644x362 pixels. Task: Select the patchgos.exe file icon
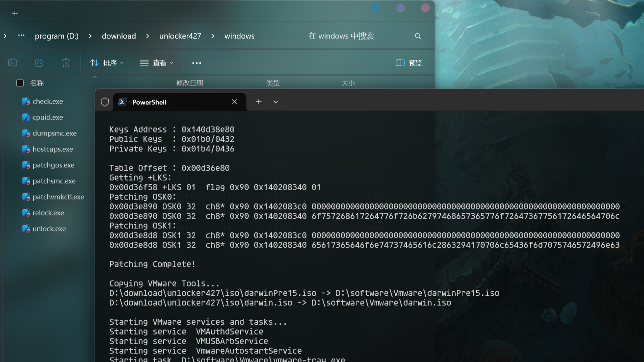coord(26,165)
